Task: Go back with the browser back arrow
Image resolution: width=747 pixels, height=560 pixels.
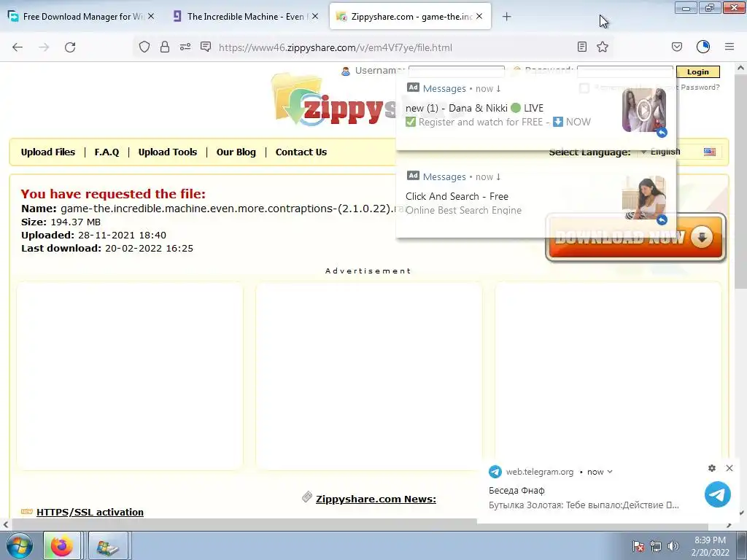Action: coord(18,47)
